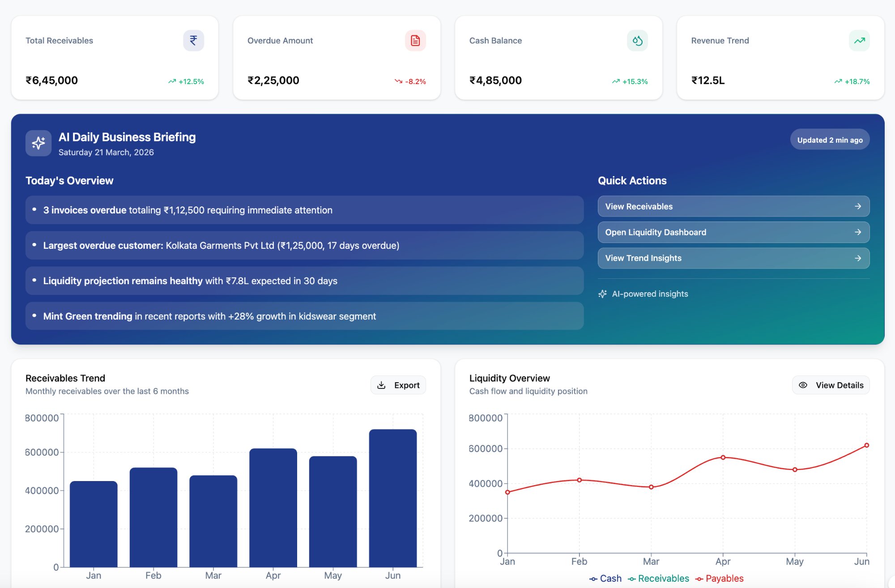
Task: Click the rupee icon on Total Receivables card
Action: point(192,40)
